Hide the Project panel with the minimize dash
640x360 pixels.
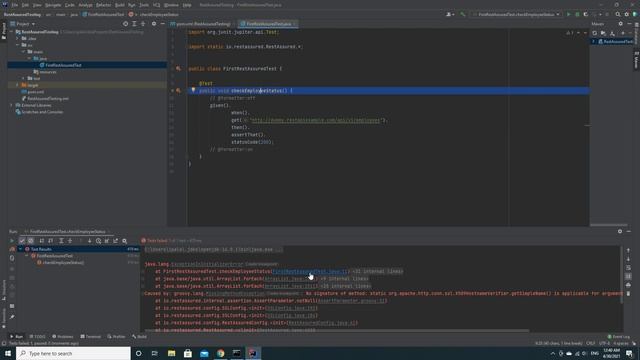[x=162, y=24]
